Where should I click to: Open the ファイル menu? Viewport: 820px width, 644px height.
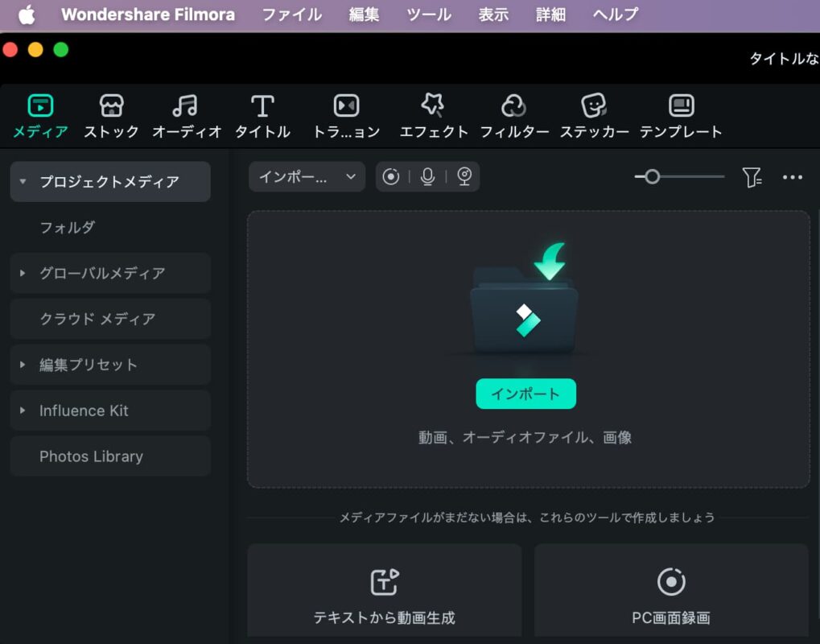[x=291, y=14]
